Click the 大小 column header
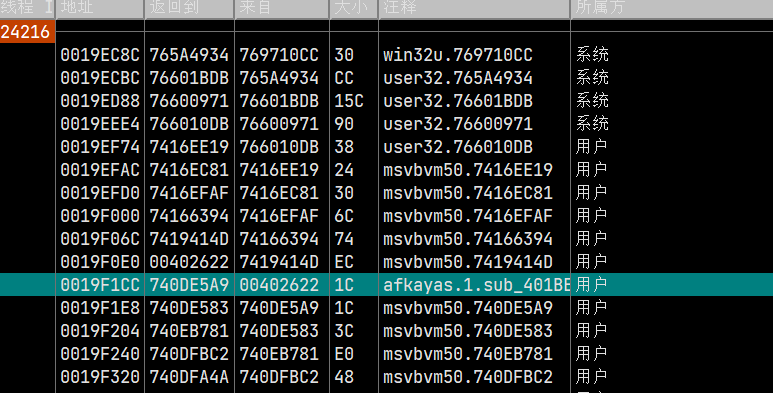773x393 pixels. [x=354, y=8]
